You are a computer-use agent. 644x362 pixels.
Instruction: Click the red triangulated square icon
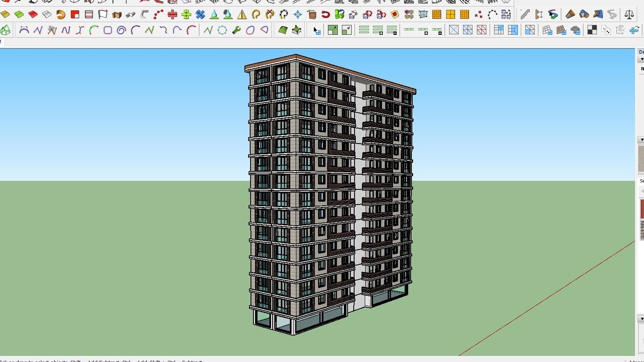click(481, 30)
